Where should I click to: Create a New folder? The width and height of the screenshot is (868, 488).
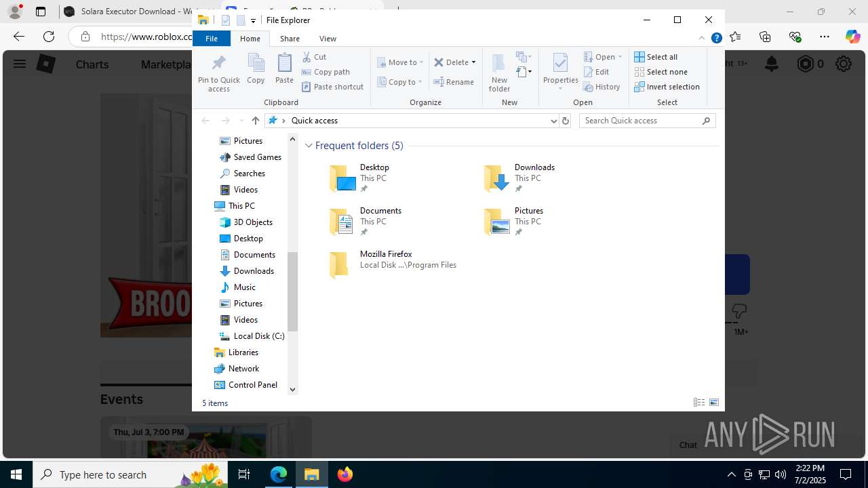[x=499, y=73]
